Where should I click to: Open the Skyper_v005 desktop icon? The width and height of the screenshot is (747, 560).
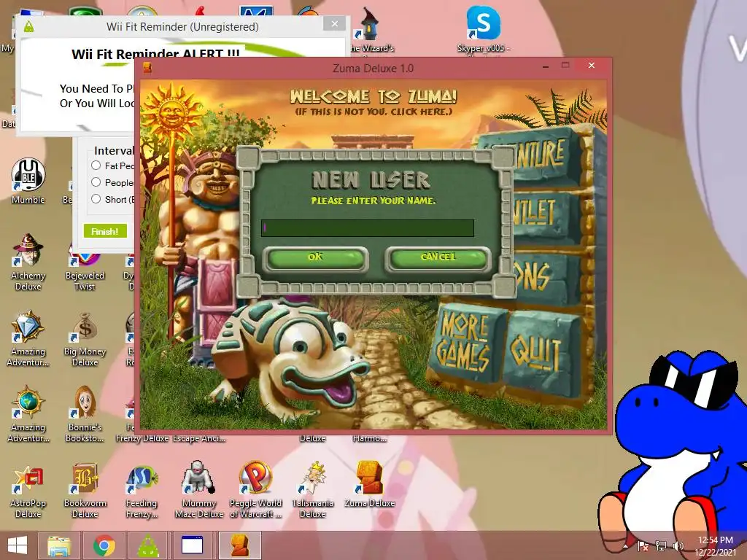pyautogui.click(x=483, y=29)
